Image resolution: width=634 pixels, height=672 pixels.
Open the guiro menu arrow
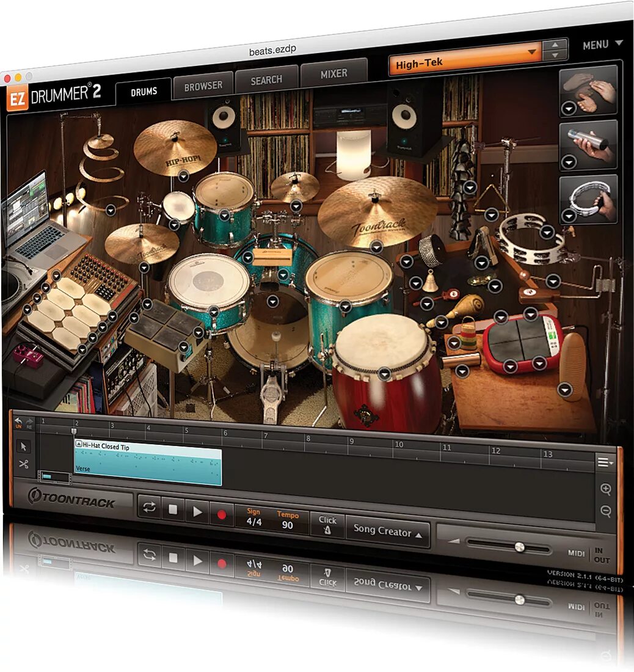(x=564, y=390)
